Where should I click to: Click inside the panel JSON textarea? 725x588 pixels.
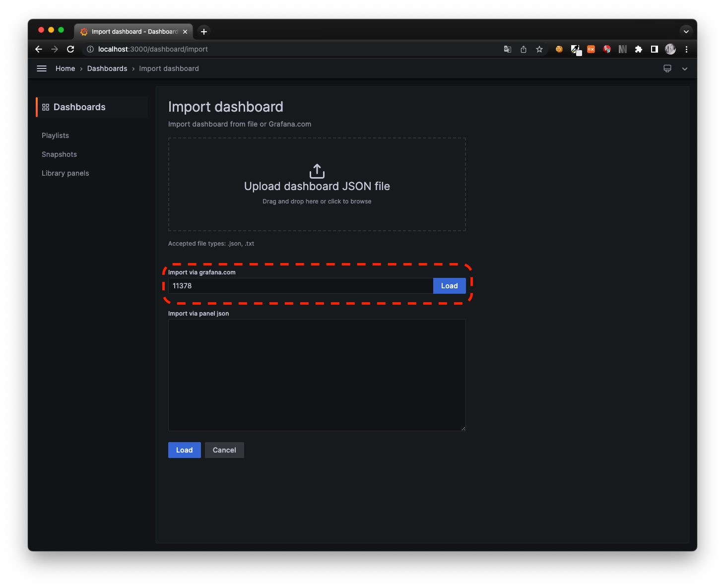pyautogui.click(x=317, y=375)
